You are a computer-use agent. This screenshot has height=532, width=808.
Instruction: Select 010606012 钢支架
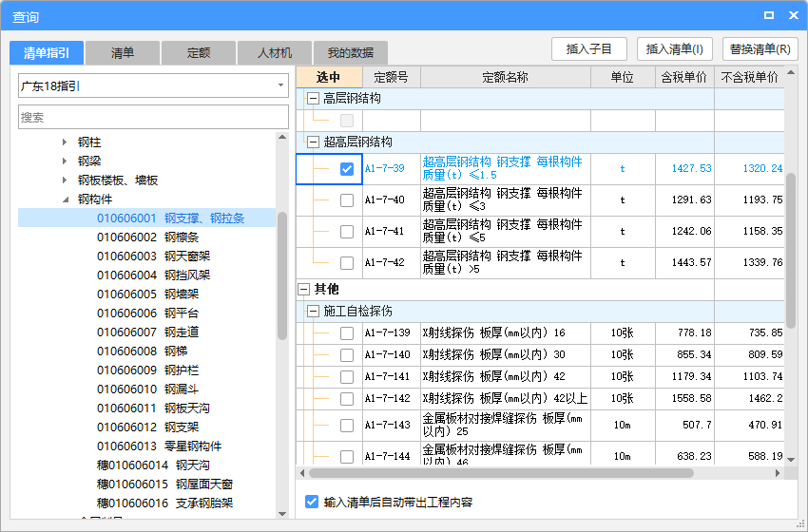148,427
